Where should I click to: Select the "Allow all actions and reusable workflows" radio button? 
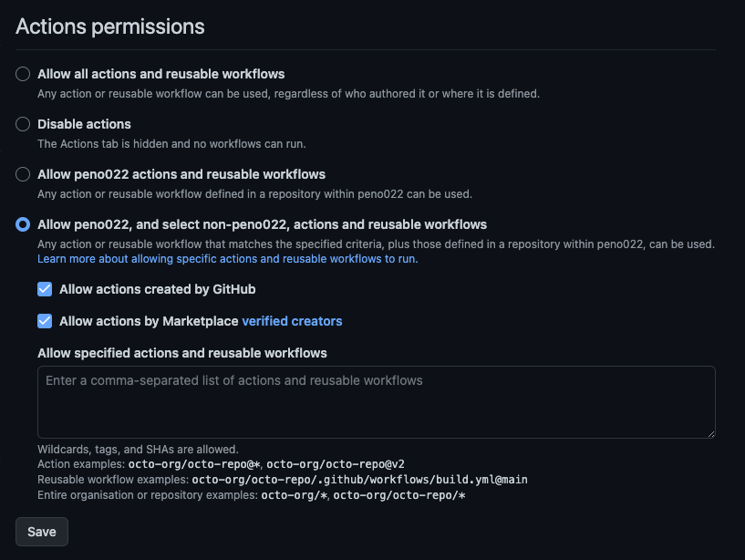pyautogui.click(x=23, y=74)
